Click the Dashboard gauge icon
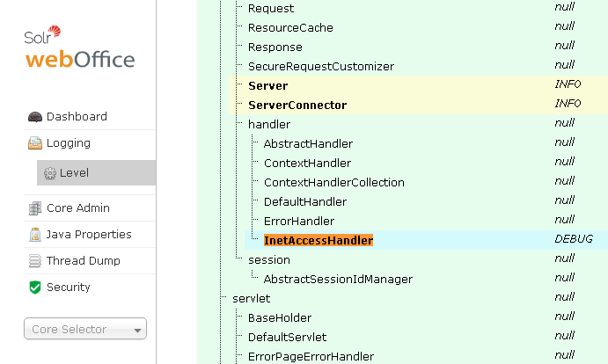Screen dimensions: 608x364 coord(35,117)
